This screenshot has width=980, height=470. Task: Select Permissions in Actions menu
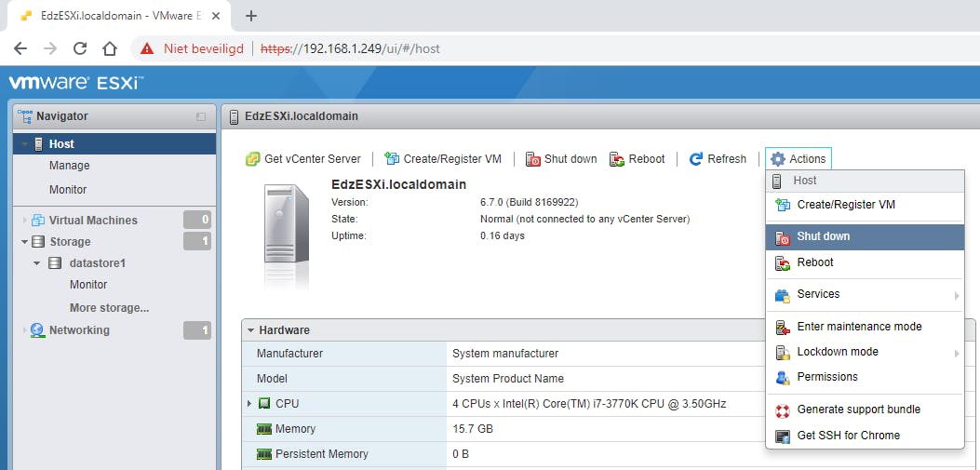pos(865,377)
